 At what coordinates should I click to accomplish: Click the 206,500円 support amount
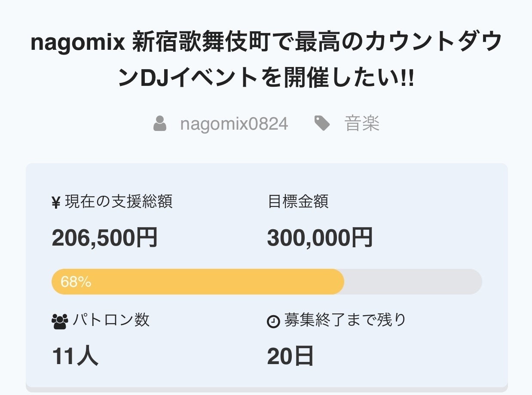point(104,238)
